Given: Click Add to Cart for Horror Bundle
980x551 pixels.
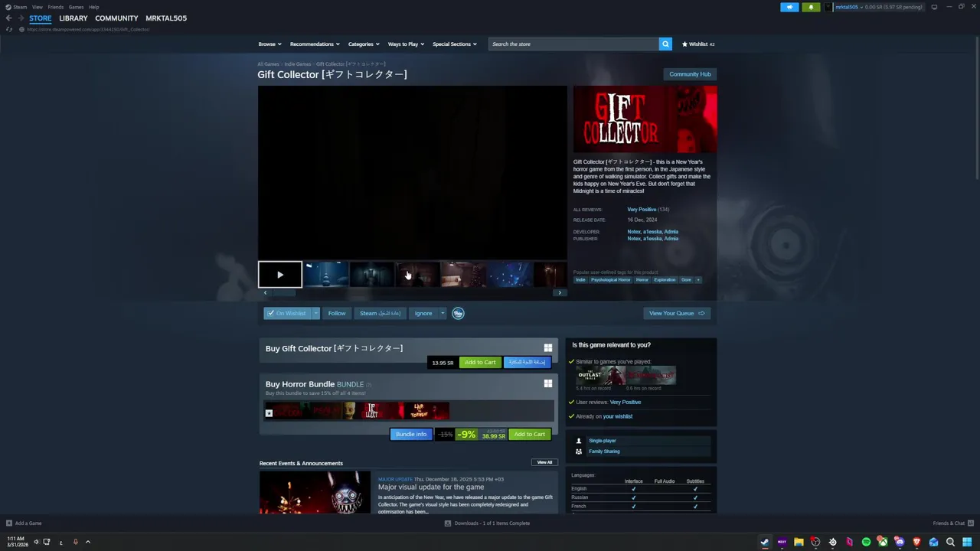Looking at the screenshot, I should [x=530, y=435].
